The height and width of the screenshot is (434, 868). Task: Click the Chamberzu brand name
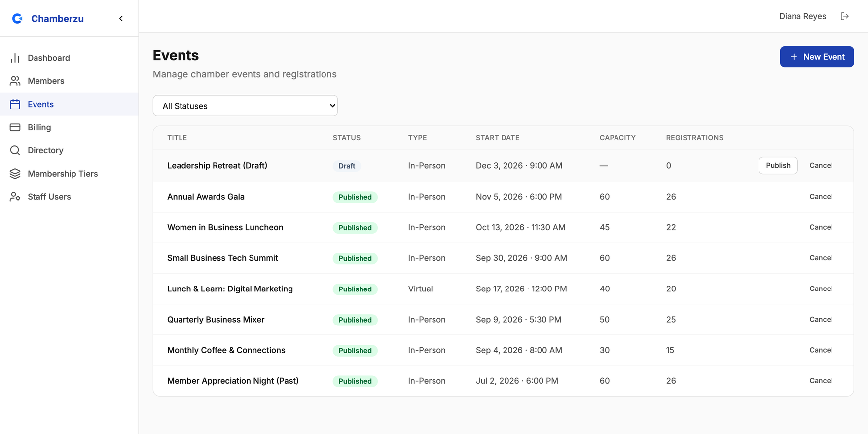pyautogui.click(x=57, y=19)
